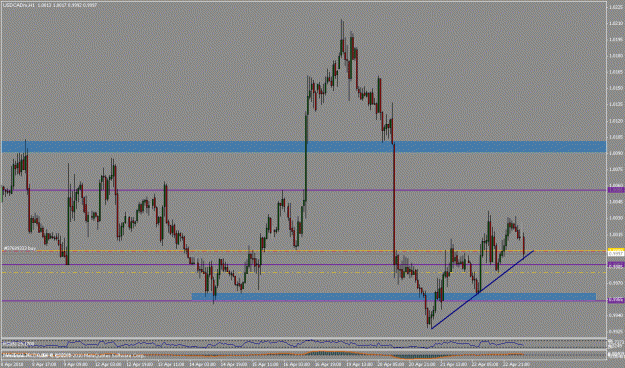Screen dimensions: 625x368
Task: Click the 1.0090 price scale label
Action: (616, 153)
